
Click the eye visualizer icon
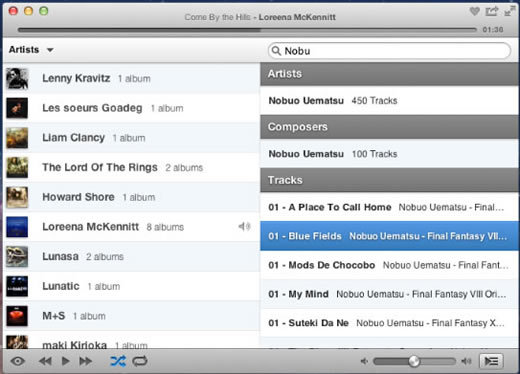point(18,361)
